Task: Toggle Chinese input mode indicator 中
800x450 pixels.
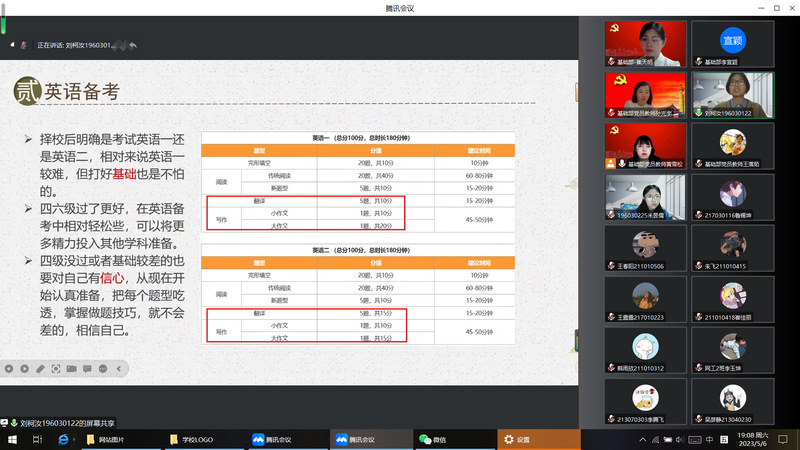Action: (709, 439)
